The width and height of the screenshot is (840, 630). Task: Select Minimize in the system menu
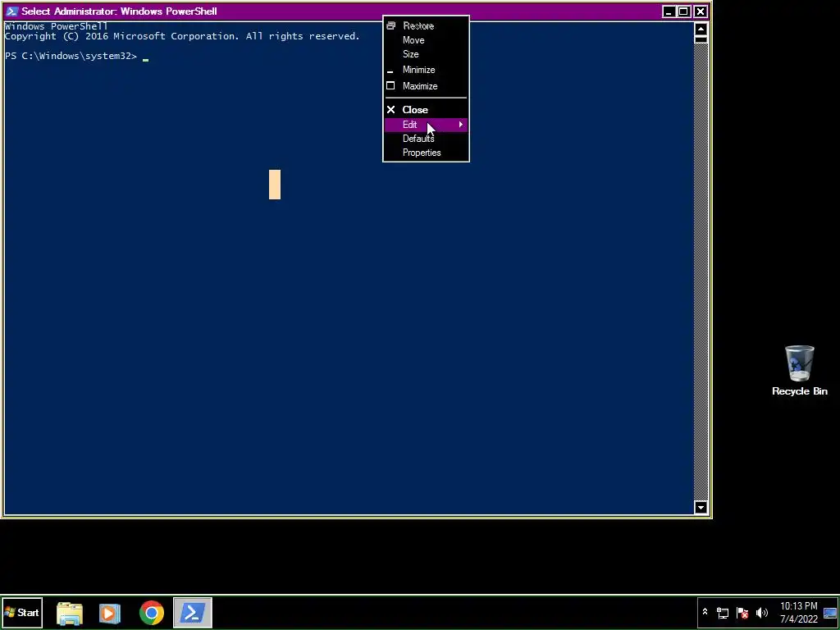[x=426, y=70]
